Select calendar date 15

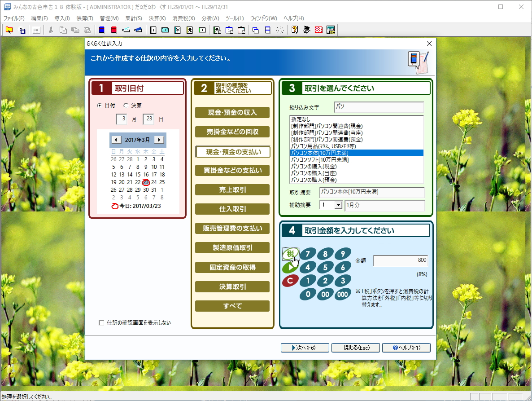(138, 175)
